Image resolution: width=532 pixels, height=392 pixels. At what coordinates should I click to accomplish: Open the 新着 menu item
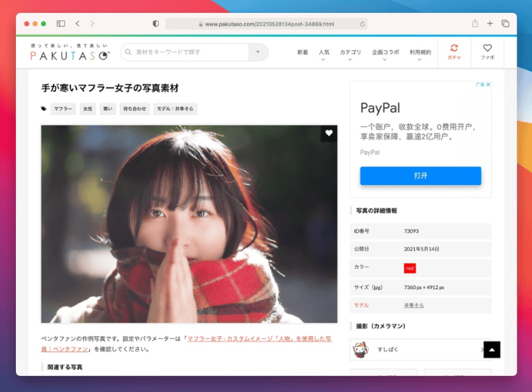click(x=302, y=53)
